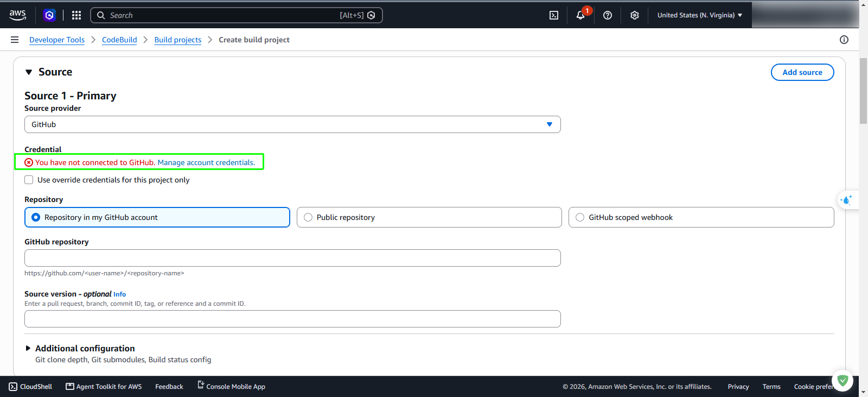Click the page vertical scrollbar thumb
The width and height of the screenshot is (868, 397).
pyautogui.click(x=863, y=91)
